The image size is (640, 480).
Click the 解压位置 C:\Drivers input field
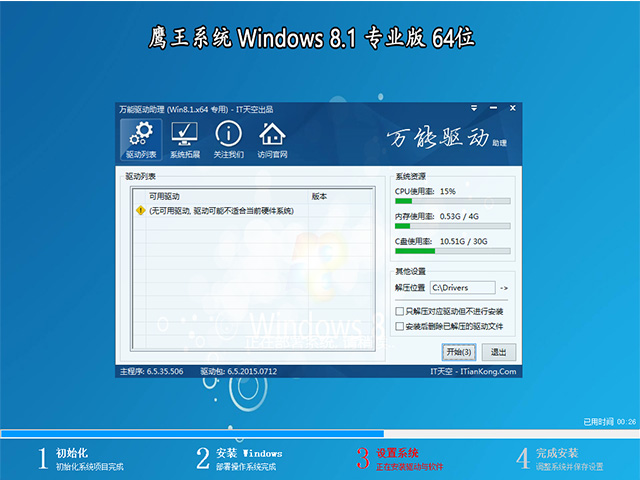tap(462, 288)
